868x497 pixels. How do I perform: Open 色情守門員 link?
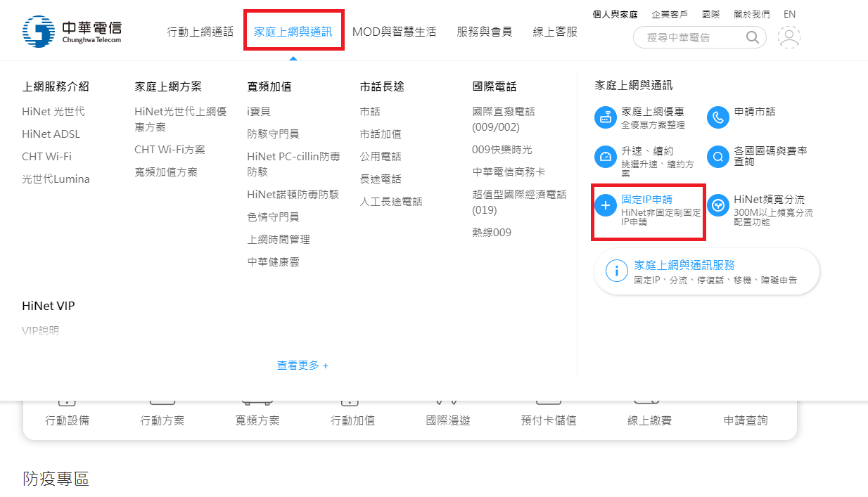coord(273,217)
